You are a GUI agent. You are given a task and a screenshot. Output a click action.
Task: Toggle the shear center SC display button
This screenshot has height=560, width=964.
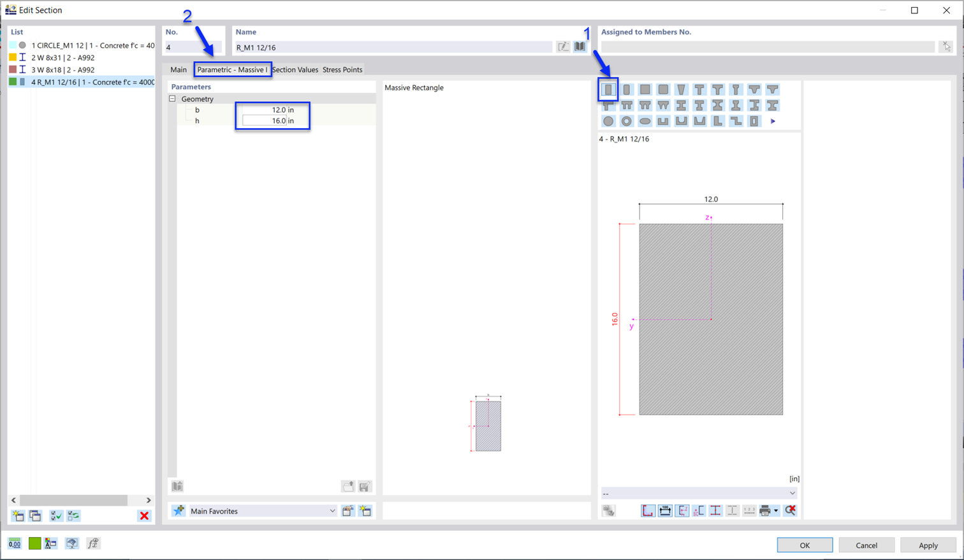coord(699,510)
